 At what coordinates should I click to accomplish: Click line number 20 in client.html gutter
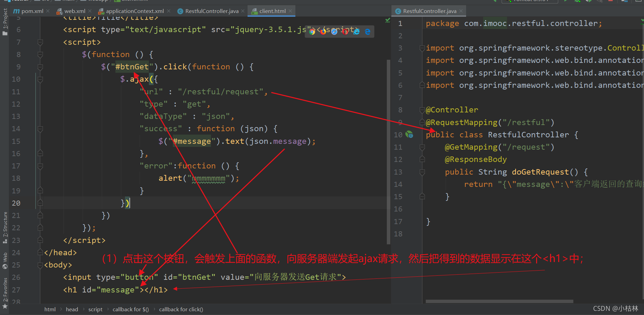[16, 203]
